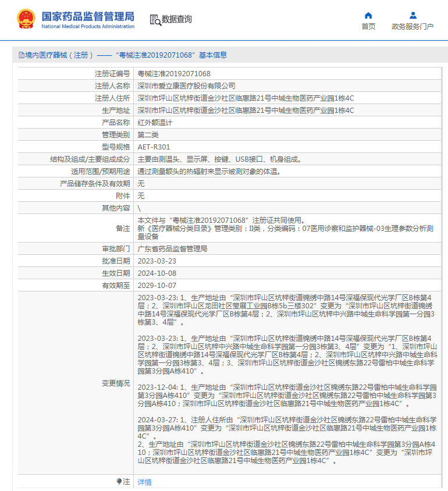Click model value AET-R301
The image size is (448, 491).
point(154,147)
